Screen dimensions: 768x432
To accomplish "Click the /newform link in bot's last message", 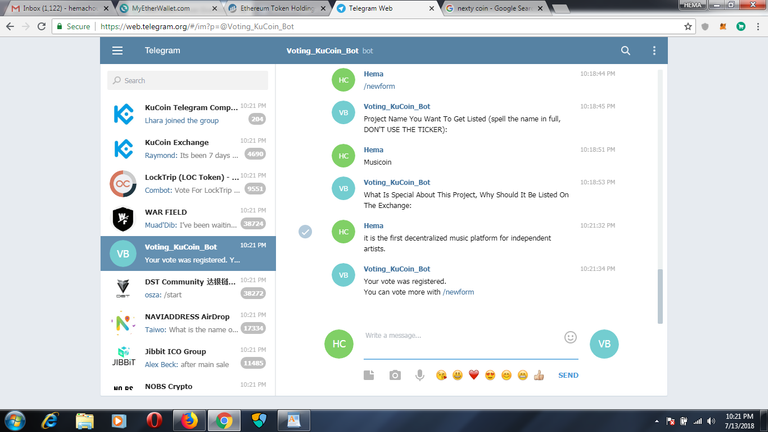I will (x=458, y=292).
